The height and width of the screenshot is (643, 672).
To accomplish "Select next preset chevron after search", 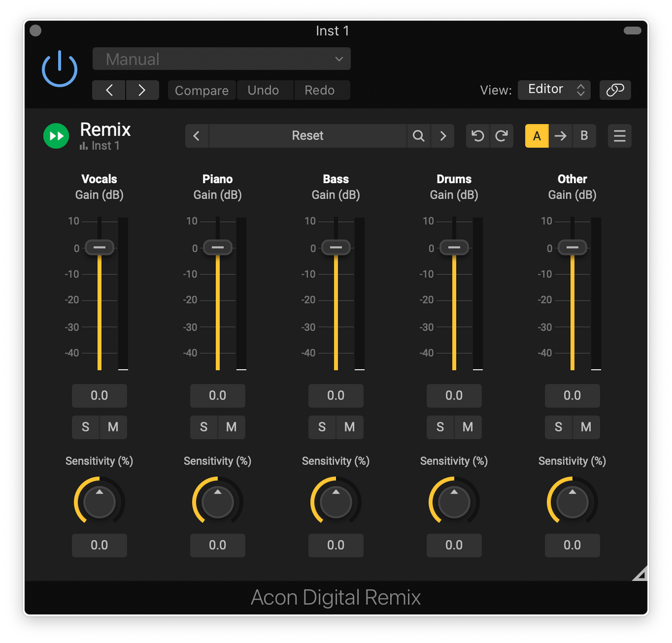I will (x=443, y=136).
